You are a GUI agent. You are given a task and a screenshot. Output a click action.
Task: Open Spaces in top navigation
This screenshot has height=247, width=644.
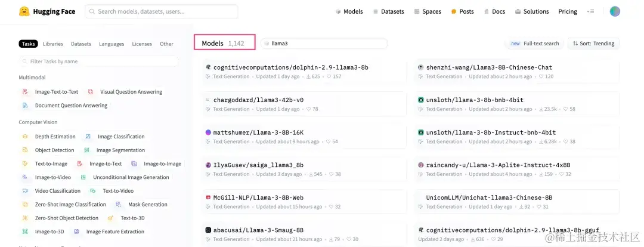[428, 11]
